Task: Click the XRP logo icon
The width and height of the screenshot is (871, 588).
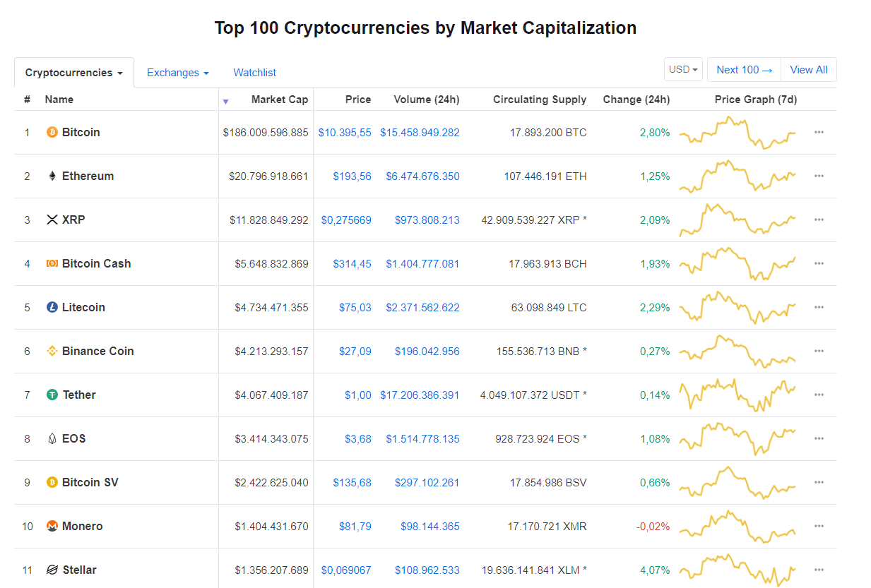Action: click(x=52, y=220)
